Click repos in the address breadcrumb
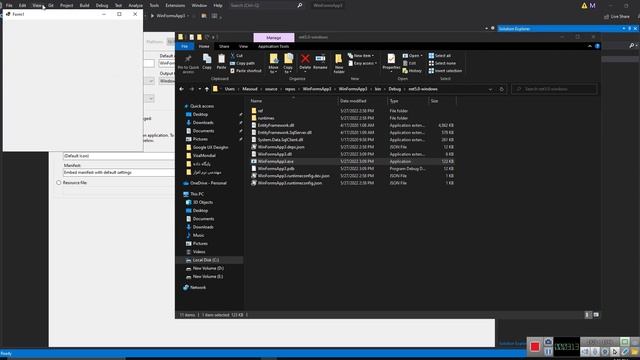Screen dimensions: 640x360 tap(290, 89)
